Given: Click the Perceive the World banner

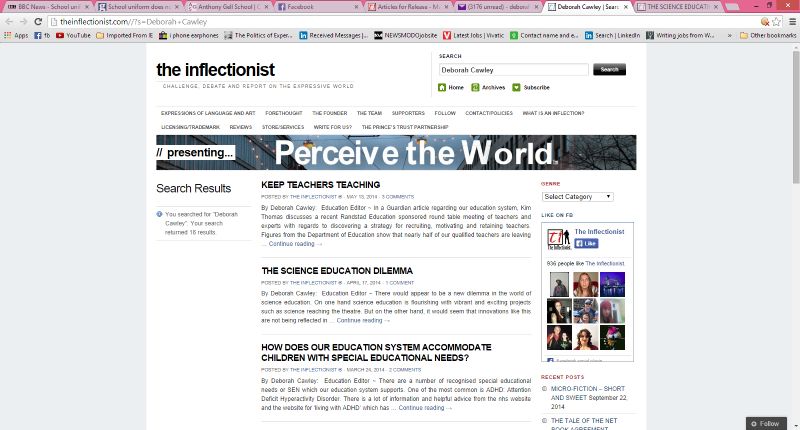Looking at the screenshot, I should [x=396, y=153].
